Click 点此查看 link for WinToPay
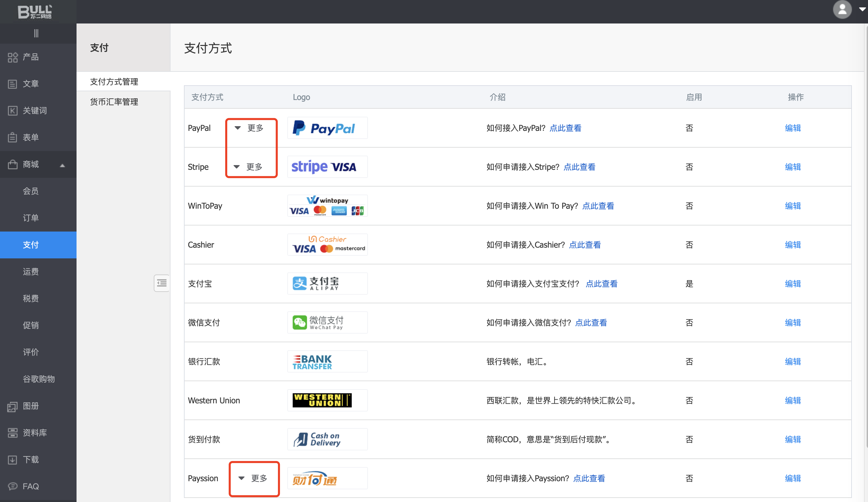Viewport: 868px width, 502px height. coord(598,206)
